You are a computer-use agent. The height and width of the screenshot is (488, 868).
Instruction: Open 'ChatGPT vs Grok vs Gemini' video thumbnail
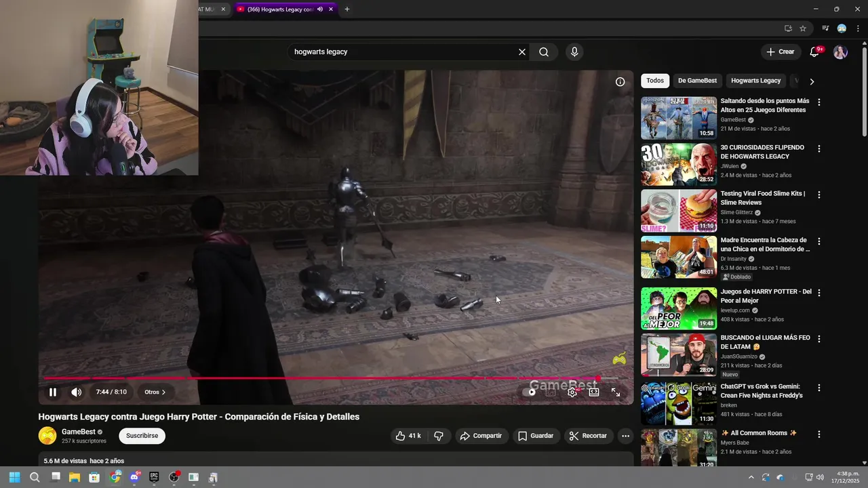click(679, 403)
